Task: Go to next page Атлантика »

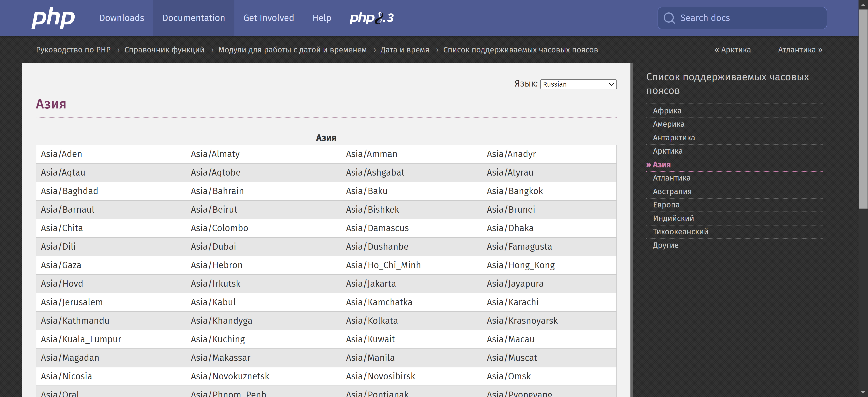Action: tap(800, 50)
